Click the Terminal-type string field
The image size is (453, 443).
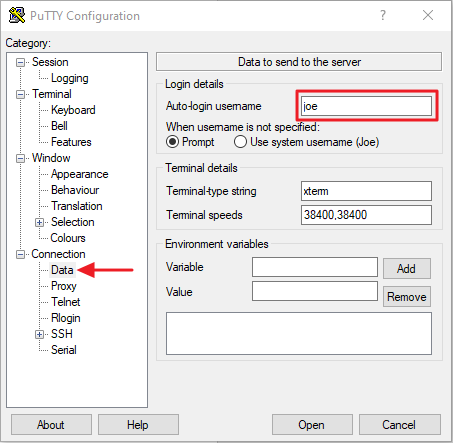click(x=366, y=191)
